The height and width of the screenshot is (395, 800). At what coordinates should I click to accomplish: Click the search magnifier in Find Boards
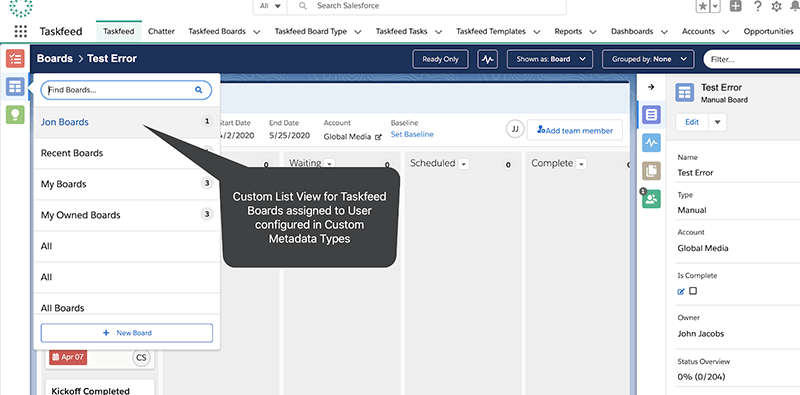tap(198, 90)
